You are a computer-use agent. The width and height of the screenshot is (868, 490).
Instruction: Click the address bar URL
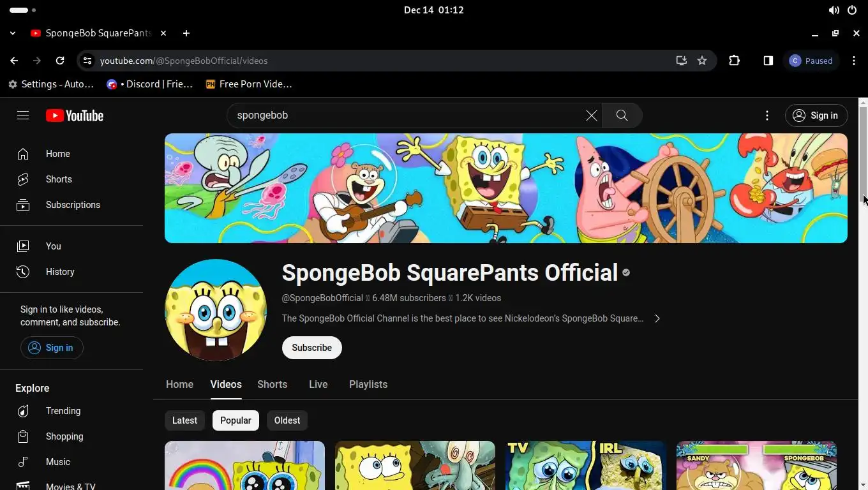click(x=184, y=61)
